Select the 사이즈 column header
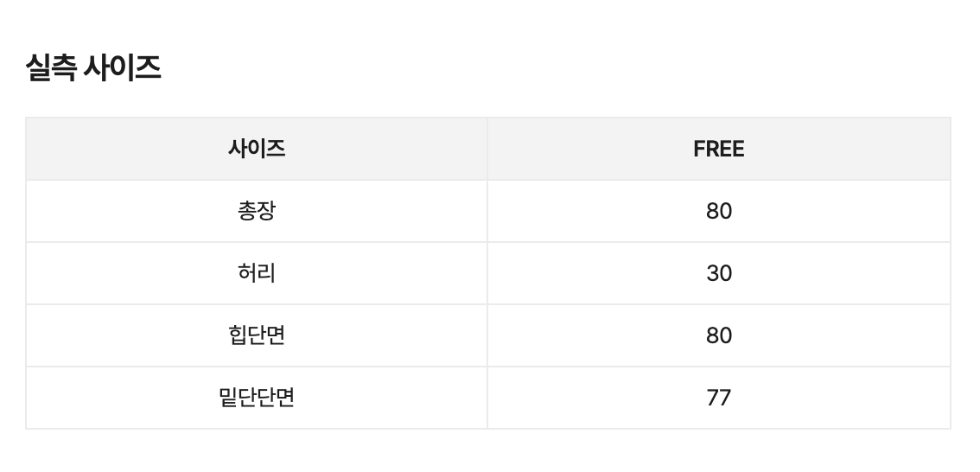 (257, 149)
